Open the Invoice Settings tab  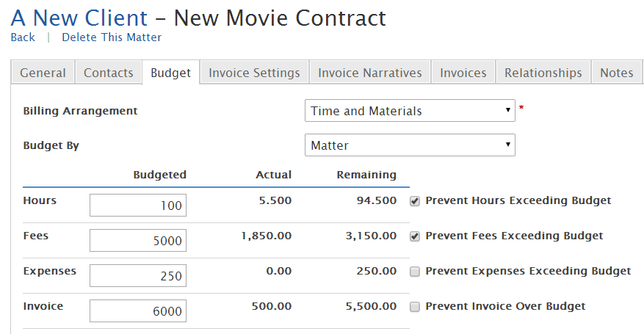click(254, 73)
